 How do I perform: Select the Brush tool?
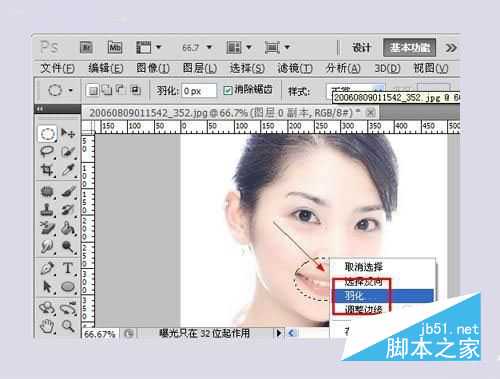tap(68, 192)
